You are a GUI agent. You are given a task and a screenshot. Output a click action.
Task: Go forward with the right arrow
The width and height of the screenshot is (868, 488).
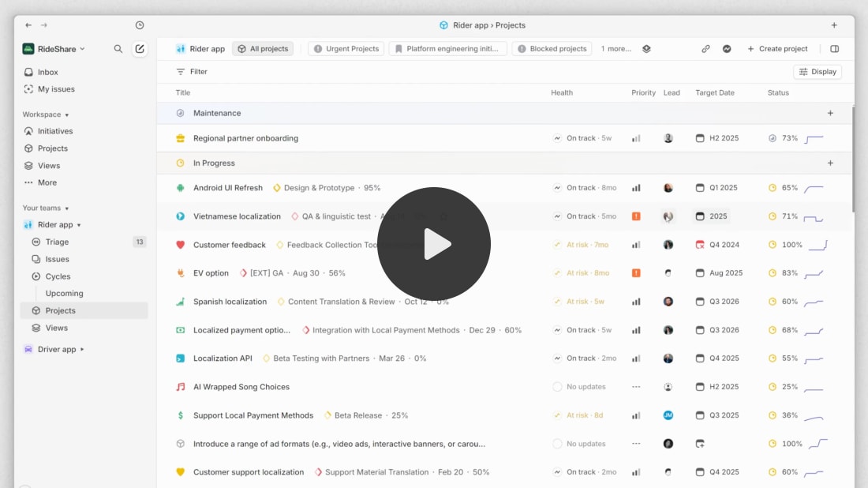(x=44, y=25)
